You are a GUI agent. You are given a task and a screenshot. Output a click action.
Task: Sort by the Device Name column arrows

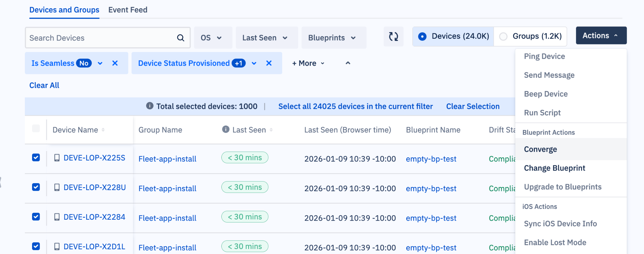point(103,130)
